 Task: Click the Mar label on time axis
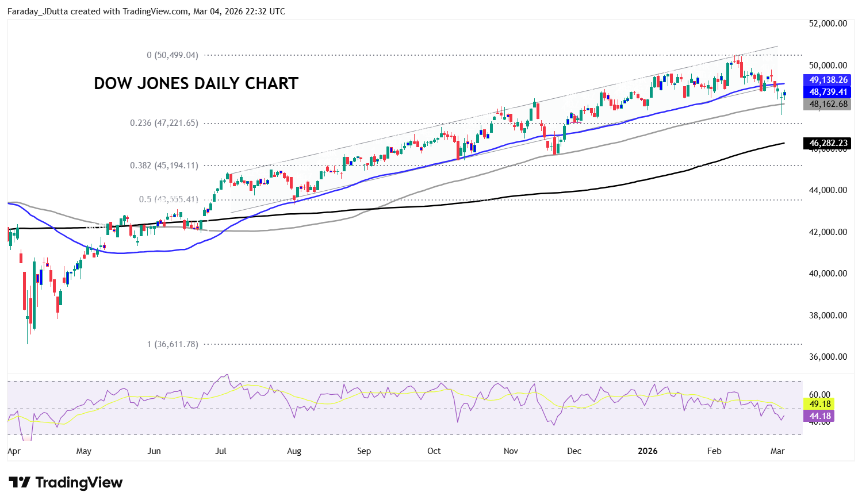click(777, 451)
